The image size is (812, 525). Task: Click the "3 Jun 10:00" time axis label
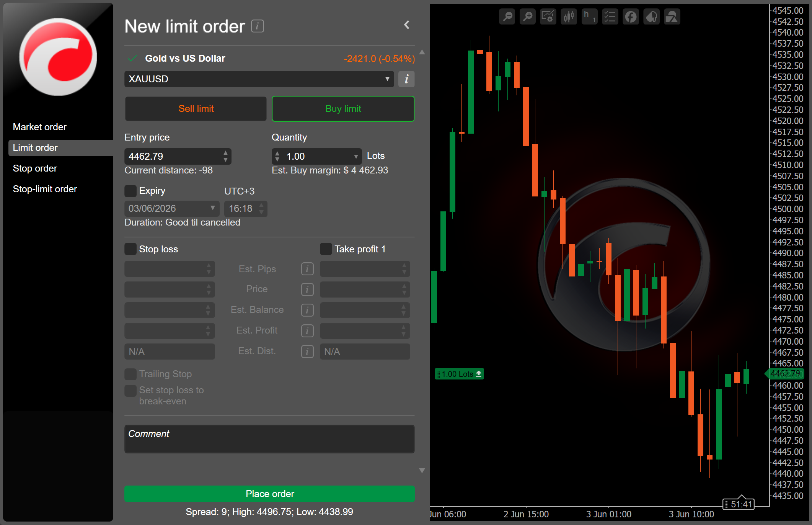click(691, 514)
